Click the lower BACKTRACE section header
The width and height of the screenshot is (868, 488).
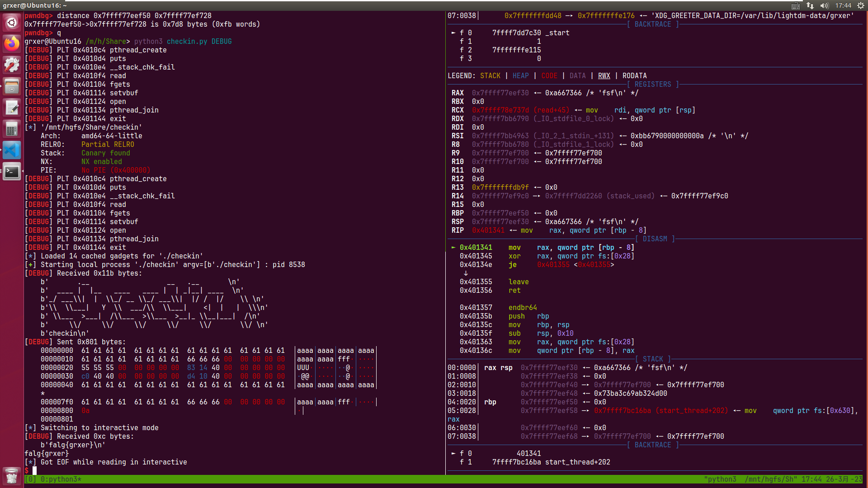click(653, 445)
